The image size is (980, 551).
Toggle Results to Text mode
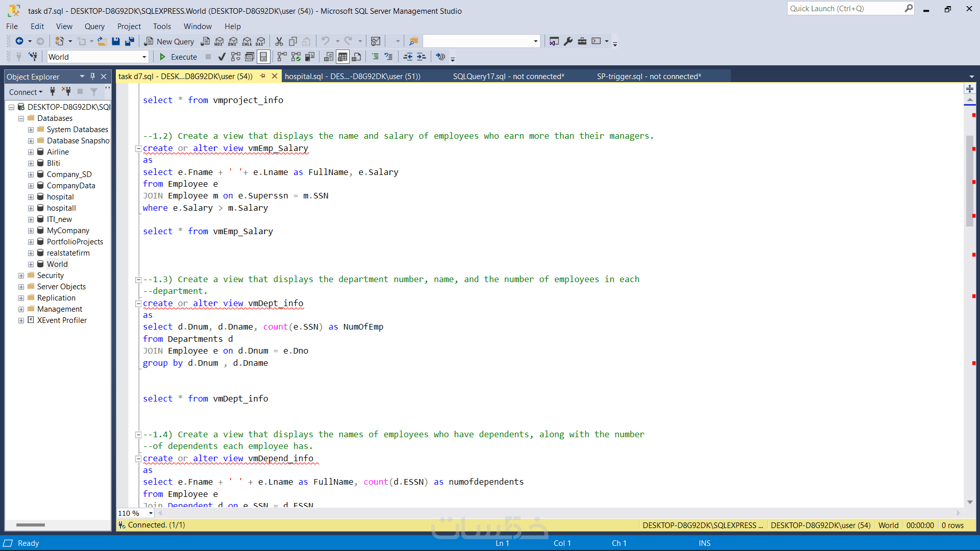pyautogui.click(x=329, y=57)
